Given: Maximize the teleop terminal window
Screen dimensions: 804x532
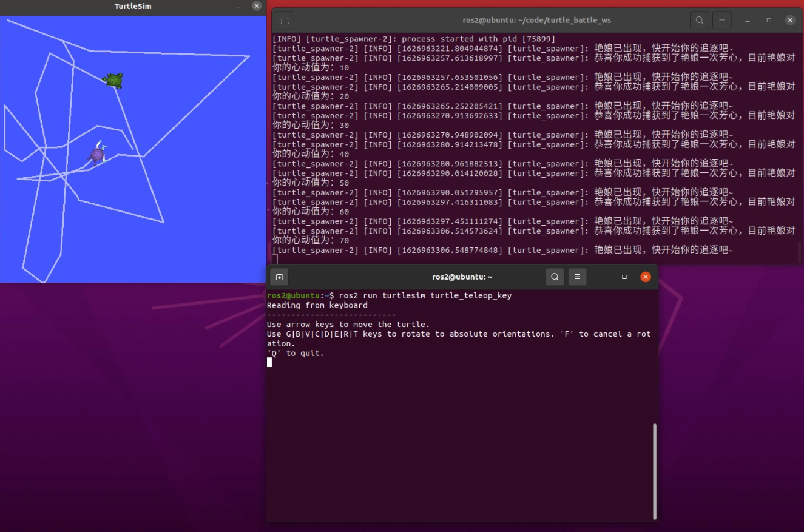Looking at the screenshot, I should (624, 277).
